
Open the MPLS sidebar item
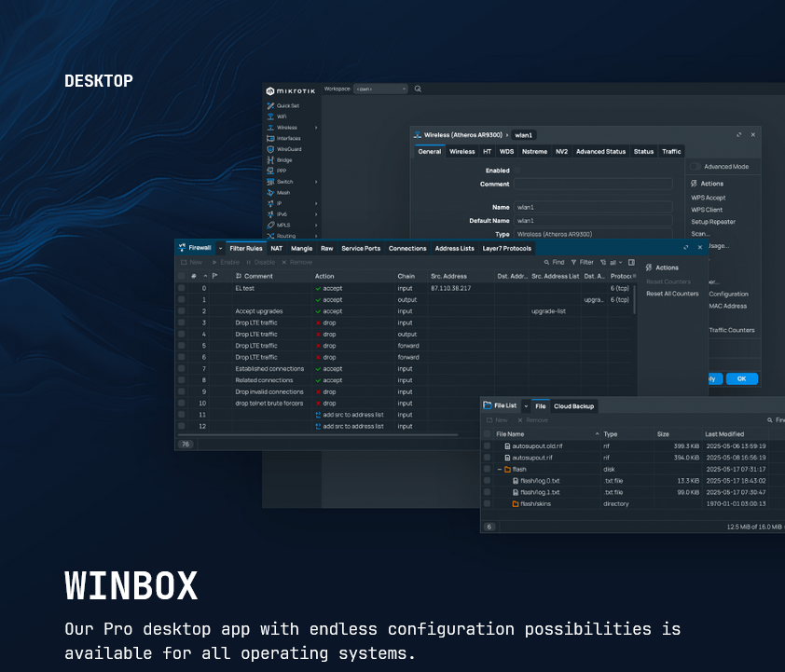tap(279, 226)
